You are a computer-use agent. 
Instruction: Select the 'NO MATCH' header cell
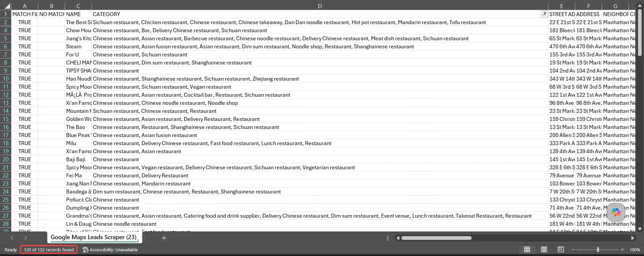pos(52,14)
